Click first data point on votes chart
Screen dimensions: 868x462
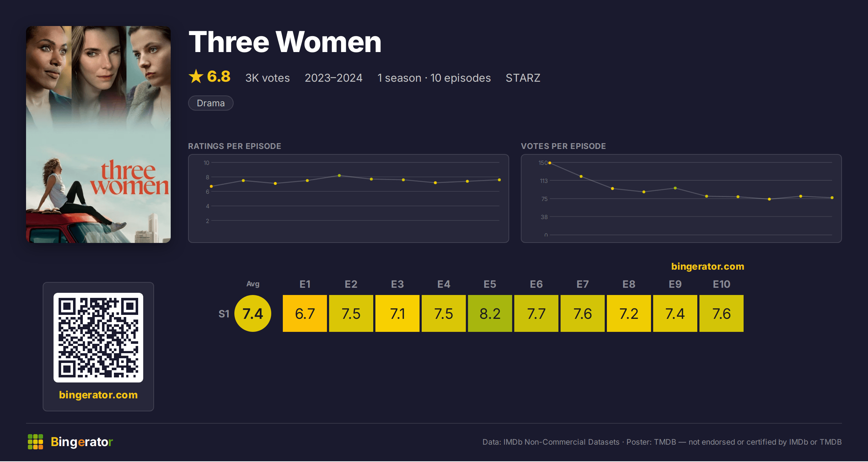pyautogui.click(x=550, y=163)
